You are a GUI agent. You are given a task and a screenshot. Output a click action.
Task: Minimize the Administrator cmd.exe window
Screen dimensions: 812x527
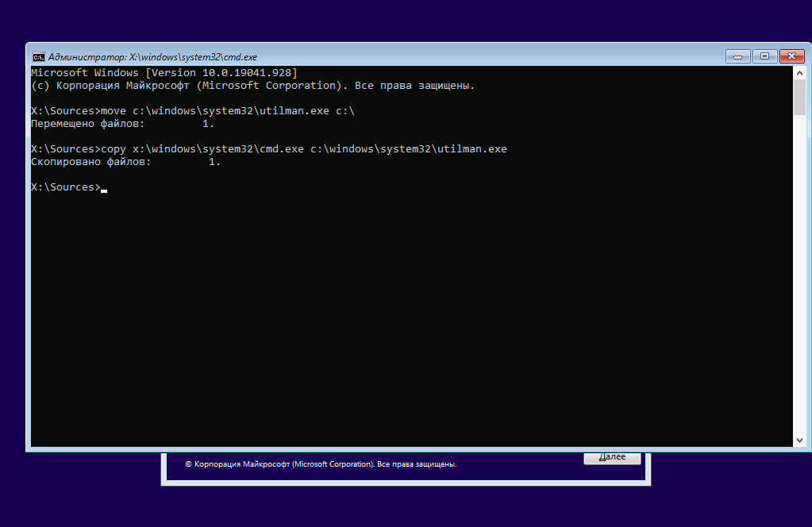[738, 56]
